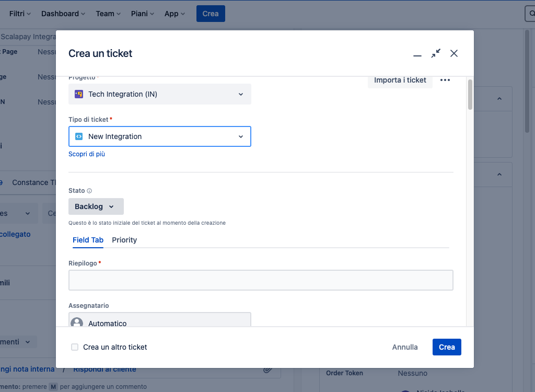Open the three-dots more actions menu
This screenshot has width=535, height=392.
[x=445, y=80]
